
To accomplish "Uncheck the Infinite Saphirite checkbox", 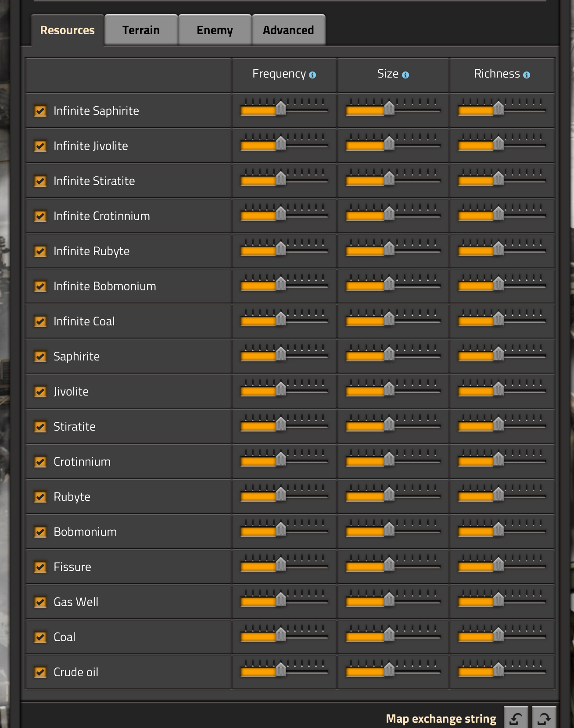I will point(40,111).
